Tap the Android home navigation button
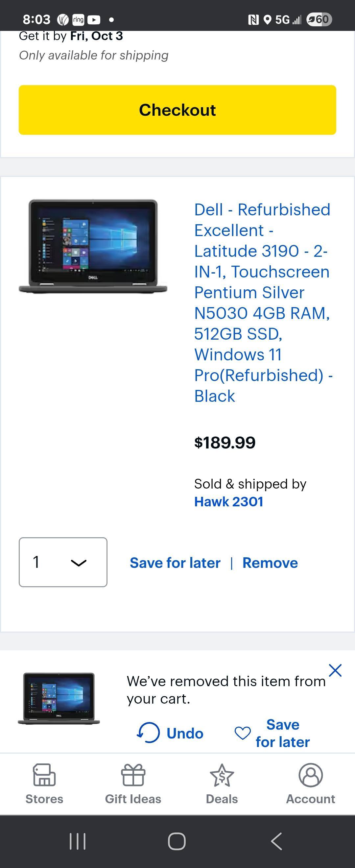 click(x=177, y=841)
